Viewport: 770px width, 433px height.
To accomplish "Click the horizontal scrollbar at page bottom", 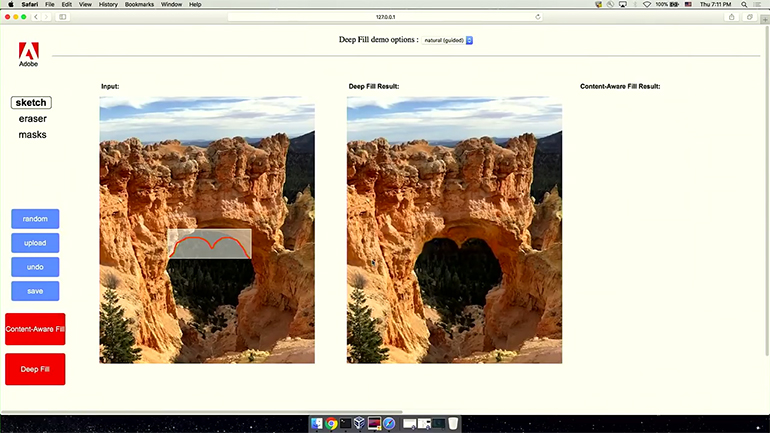I will point(200,411).
